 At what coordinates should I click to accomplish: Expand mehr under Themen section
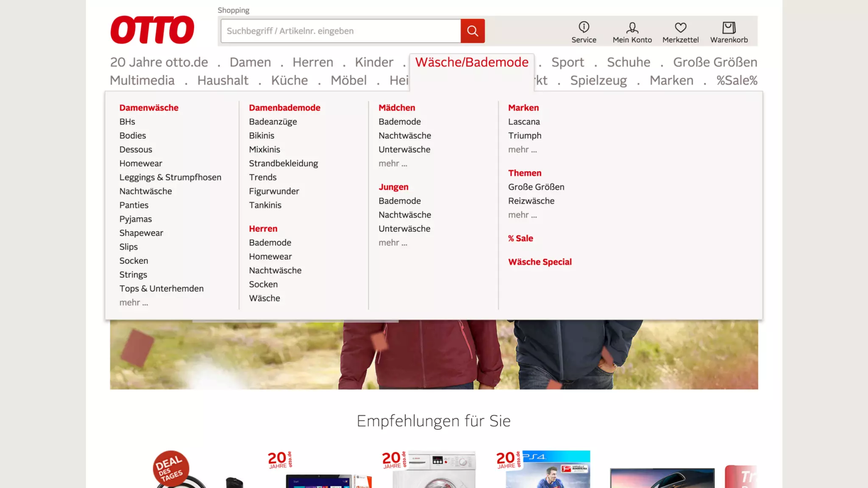click(x=522, y=215)
